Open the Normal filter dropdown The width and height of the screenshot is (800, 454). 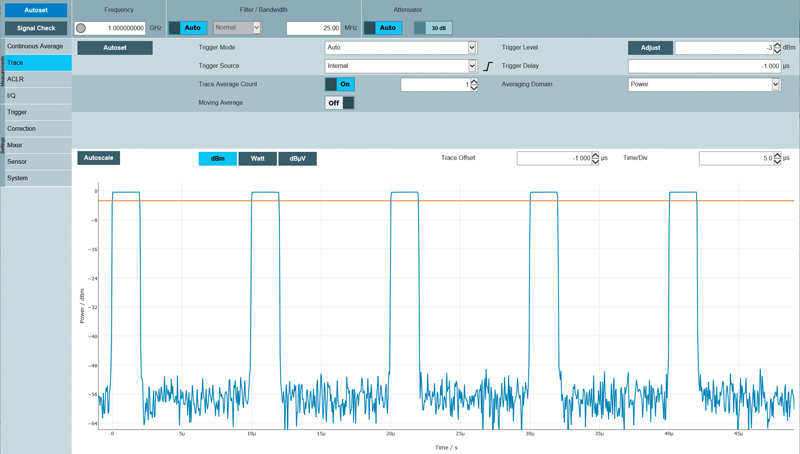237,28
